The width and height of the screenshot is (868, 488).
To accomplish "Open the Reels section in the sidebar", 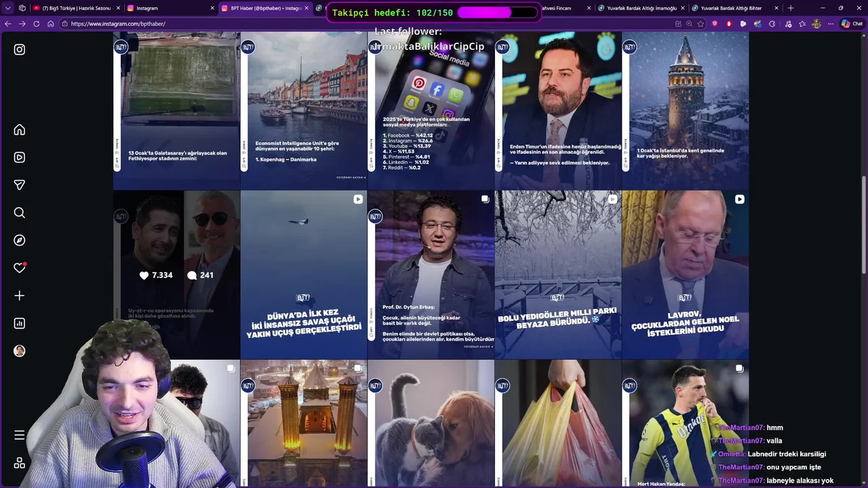I will [20, 157].
